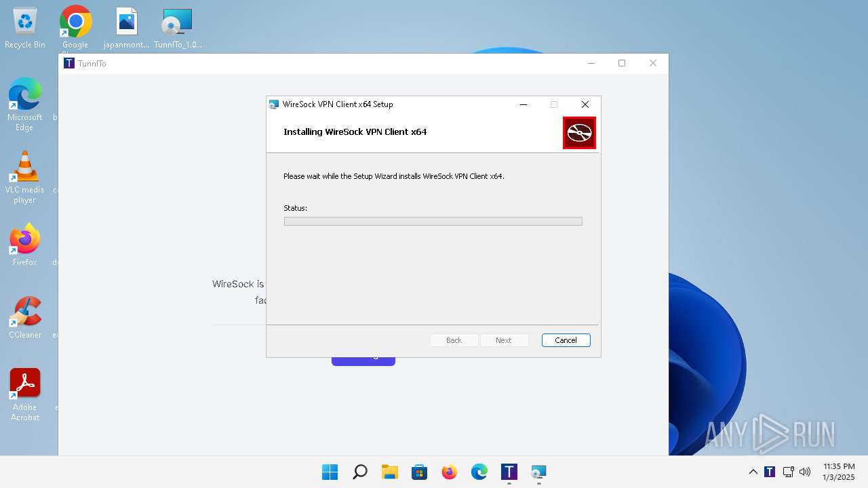Viewport: 868px width, 488px height.
Task: Open the volume tray icon
Action: [805, 472]
